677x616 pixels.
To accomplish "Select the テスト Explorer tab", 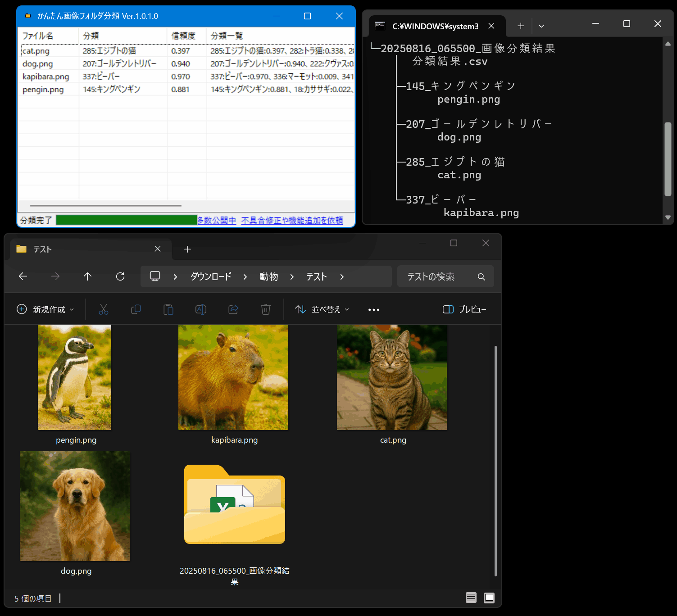I will [x=90, y=249].
